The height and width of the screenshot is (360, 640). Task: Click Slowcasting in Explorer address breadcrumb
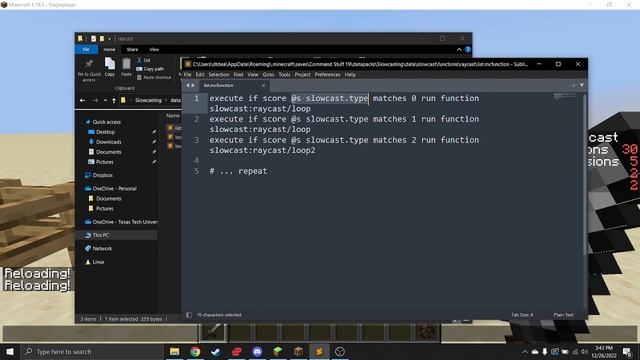(x=148, y=100)
